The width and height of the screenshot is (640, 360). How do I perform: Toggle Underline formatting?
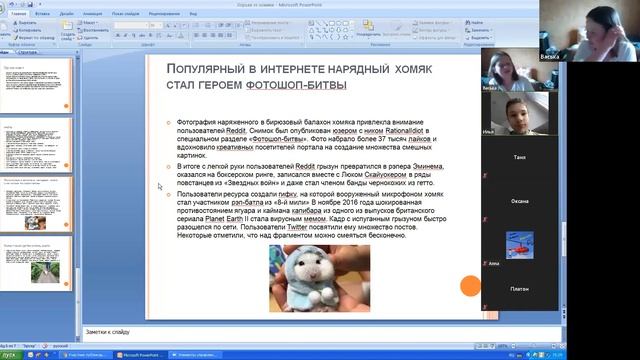click(133, 36)
